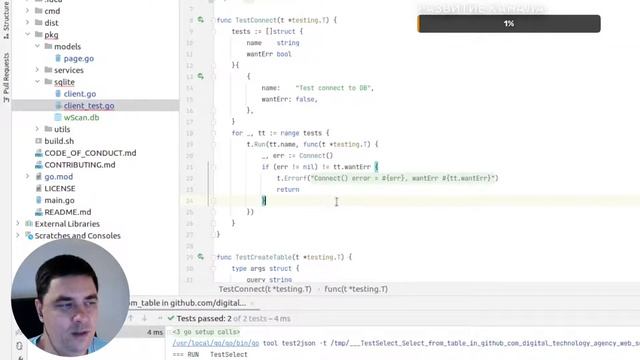
Task: Expand Scratches and Consoles node
Action: tap(18, 236)
